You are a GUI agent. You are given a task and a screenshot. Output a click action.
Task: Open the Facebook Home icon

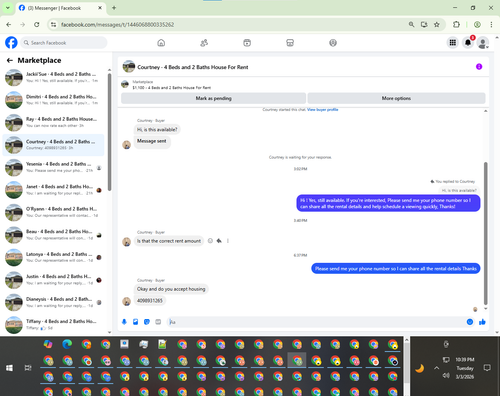pos(161,43)
